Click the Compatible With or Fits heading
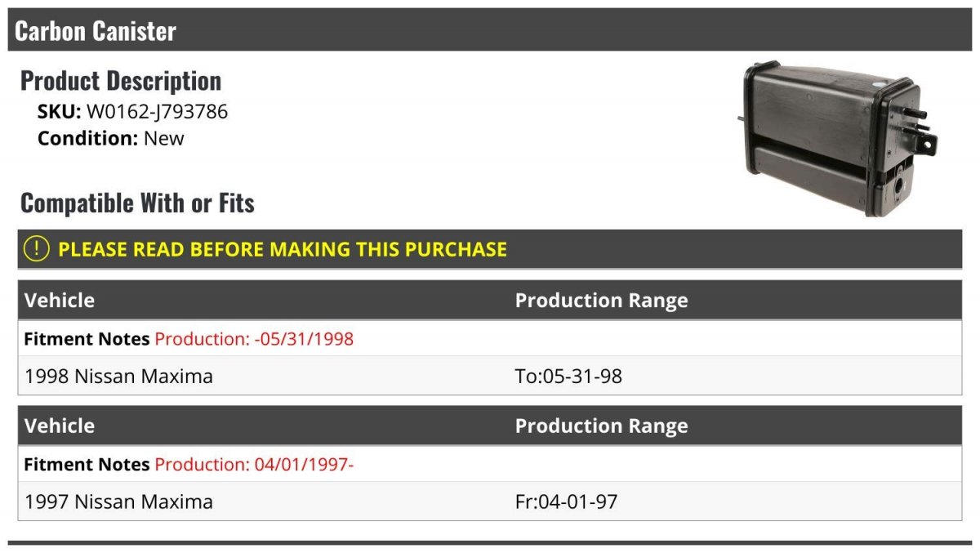Image resolution: width=980 pixels, height=553 pixels. tap(137, 203)
